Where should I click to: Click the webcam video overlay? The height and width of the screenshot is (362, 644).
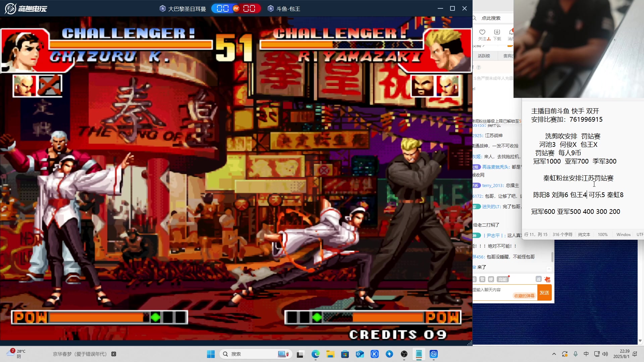coord(579,49)
